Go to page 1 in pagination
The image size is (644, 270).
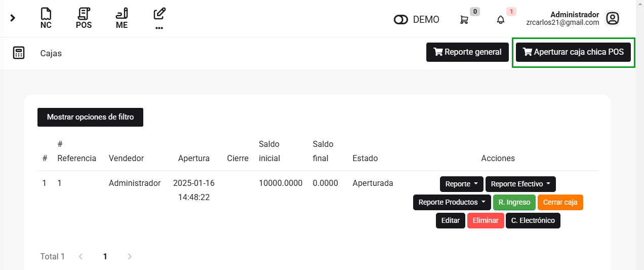[105, 256]
